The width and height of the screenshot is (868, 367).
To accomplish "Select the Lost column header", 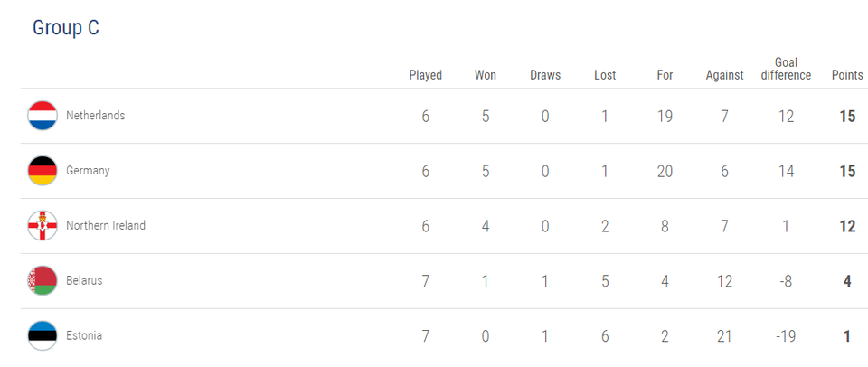I will pyautogui.click(x=605, y=75).
